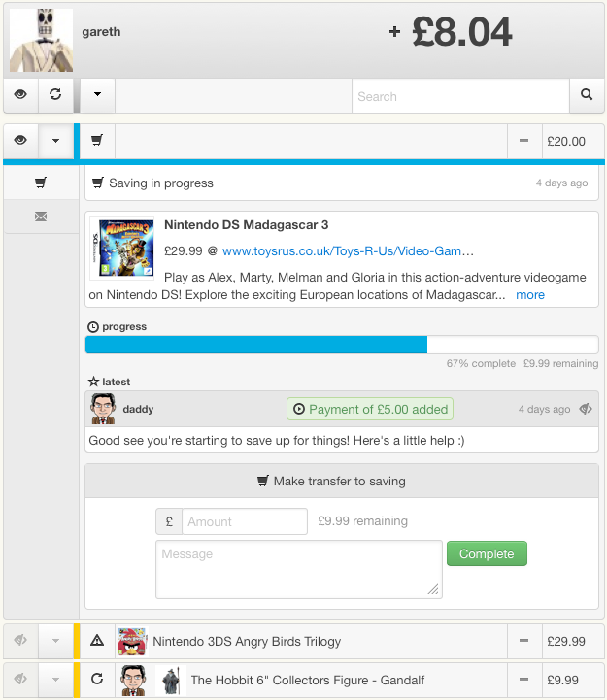This screenshot has height=700, width=607.
Task: Click gareth's skeleton avatar picture
Action: pyautogui.click(x=41, y=40)
